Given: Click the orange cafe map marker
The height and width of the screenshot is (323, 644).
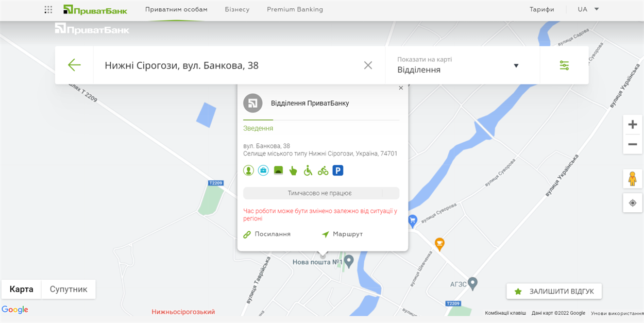Looking at the screenshot, I should tap(439, 244).
